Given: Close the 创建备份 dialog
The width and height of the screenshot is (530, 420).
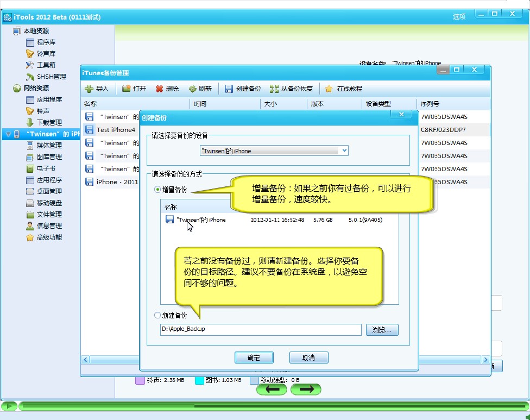Looking at the screenshot, I should [x=401, y=114].
